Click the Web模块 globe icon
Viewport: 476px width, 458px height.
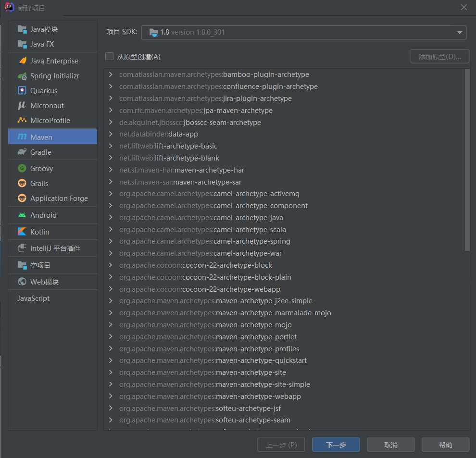[22, 282]
